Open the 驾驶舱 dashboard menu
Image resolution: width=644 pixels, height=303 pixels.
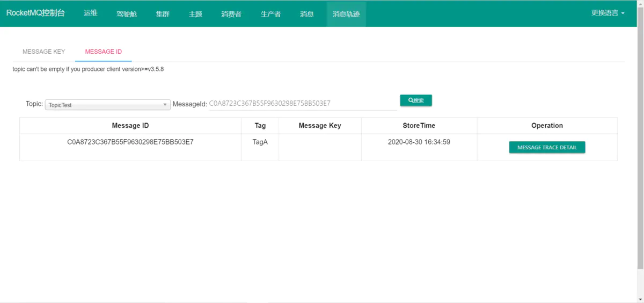pyautogui.click(x=127, y=13)
